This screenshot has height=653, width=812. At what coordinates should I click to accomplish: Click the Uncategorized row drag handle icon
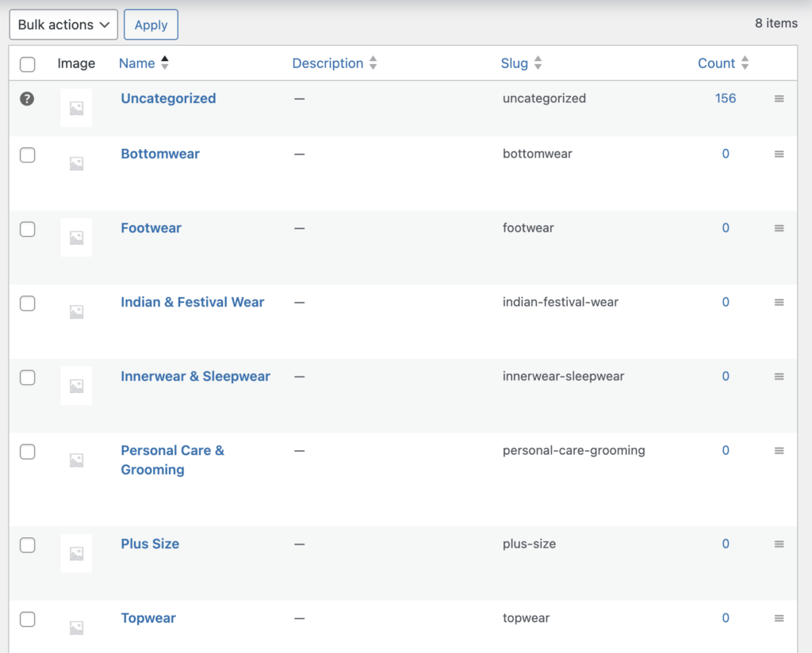pos(779,98)
